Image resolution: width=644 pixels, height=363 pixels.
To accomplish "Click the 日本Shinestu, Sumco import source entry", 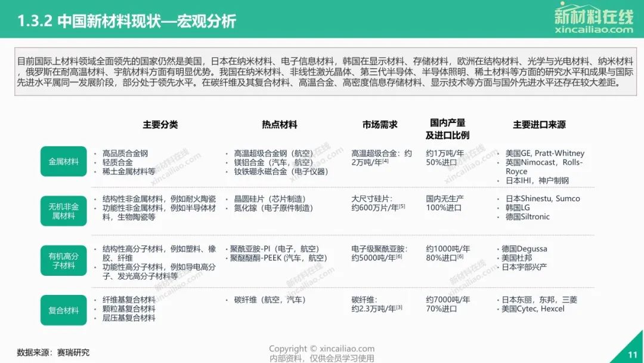I will pyautogui.click(x=542, y=199).
